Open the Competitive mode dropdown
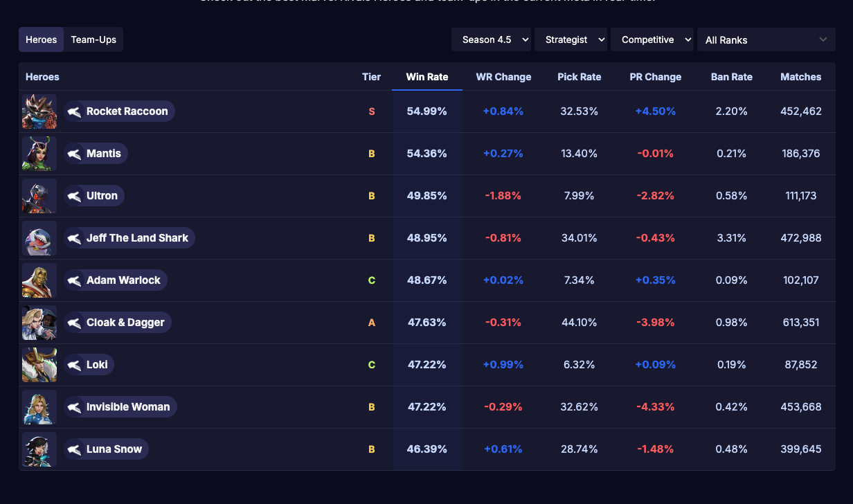Screen dimensions: 853x504 coord(652,39)
